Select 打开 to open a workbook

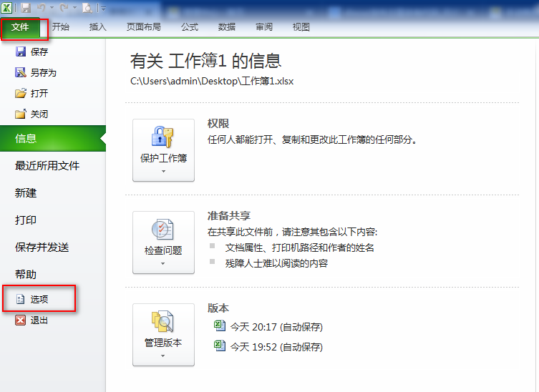tap(31, 93)
